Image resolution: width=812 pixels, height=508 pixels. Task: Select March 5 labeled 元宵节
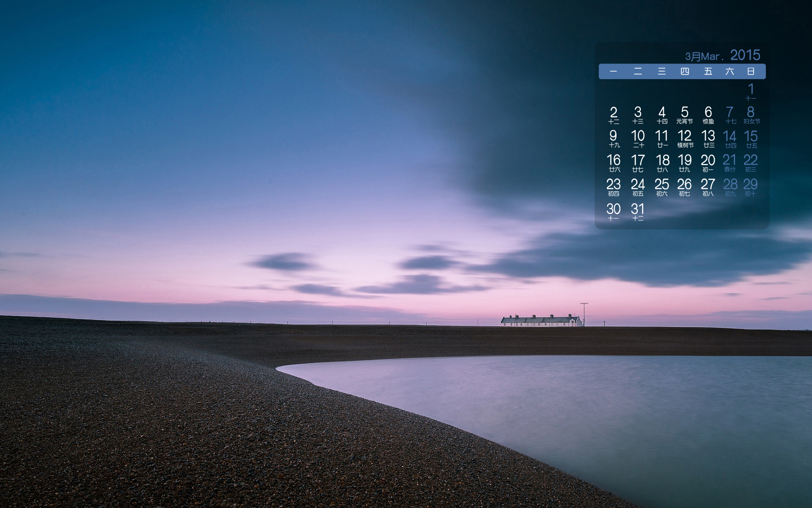click(x=684, y=114)
